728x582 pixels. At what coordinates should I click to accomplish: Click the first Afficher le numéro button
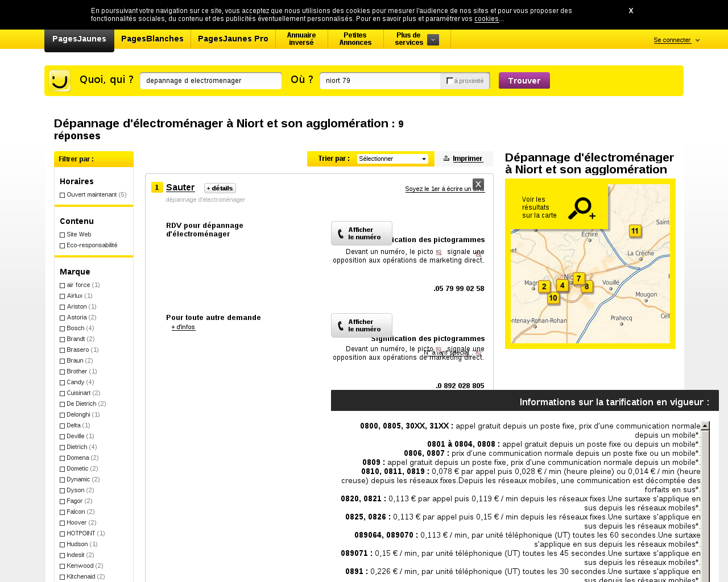pos(362,234)
